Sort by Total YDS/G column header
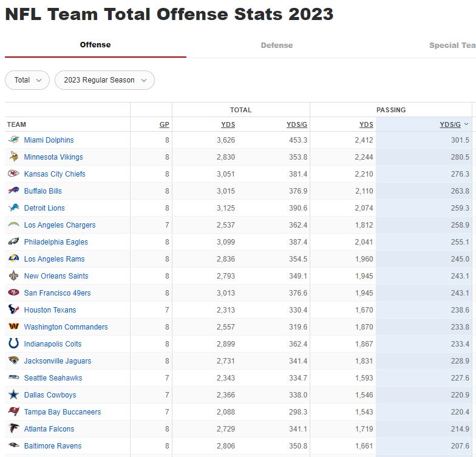This screenshot has width=476, height=457. [297, 124]
